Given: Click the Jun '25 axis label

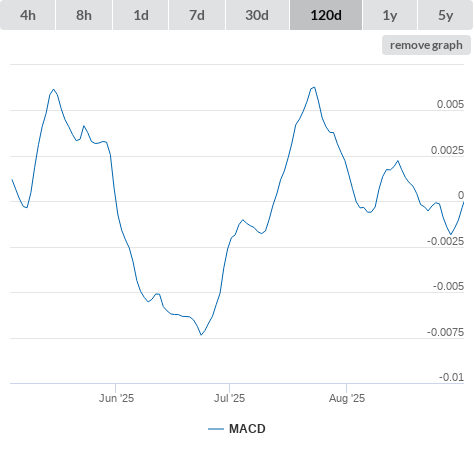Looking at the screenshot, I should [116, 398].
